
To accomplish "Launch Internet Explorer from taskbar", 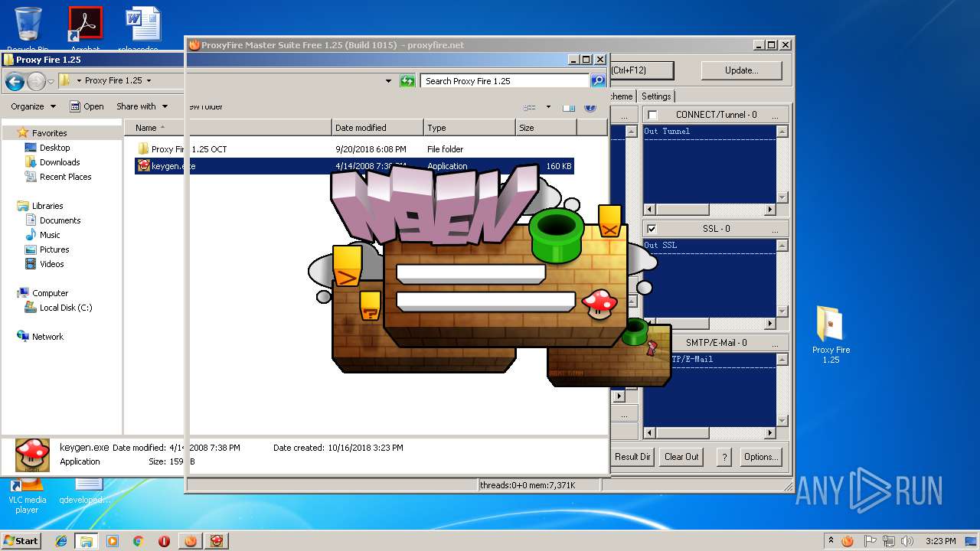I will coord(61,541).
